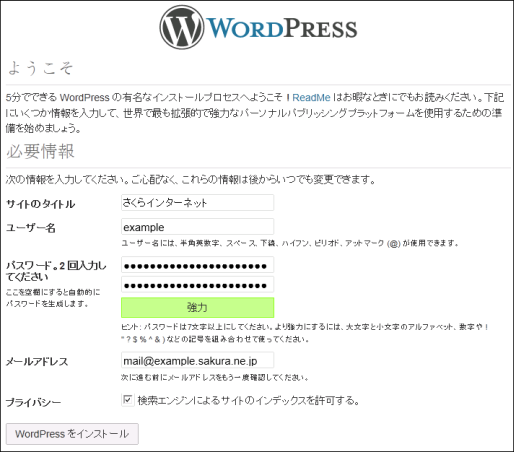Viewport: 514px width, 452px height.
Task: Click the サイトのタイトル label
Action: [x=40, y=204]
